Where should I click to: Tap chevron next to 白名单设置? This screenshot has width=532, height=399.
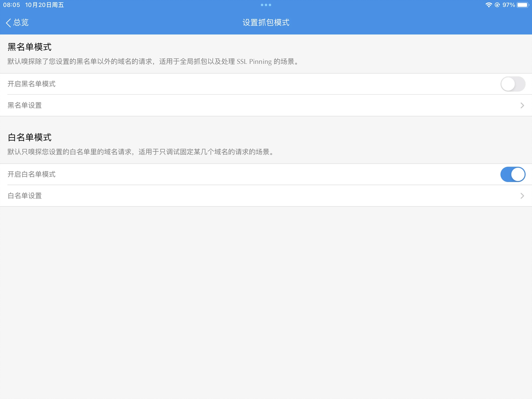coord(522,196)
